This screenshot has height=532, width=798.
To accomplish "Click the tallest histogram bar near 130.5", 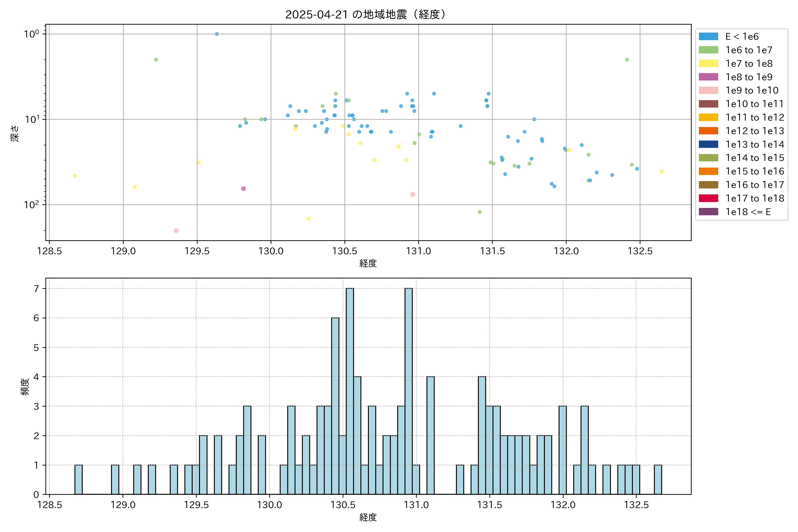I will [x=350, y=390].
